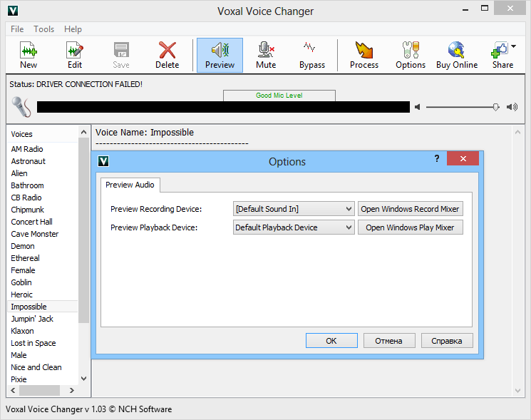Toggle the Bypass effect button
The width and height of the screenshot is (531, 420).
pyautogui.click(x=312, y=55)
